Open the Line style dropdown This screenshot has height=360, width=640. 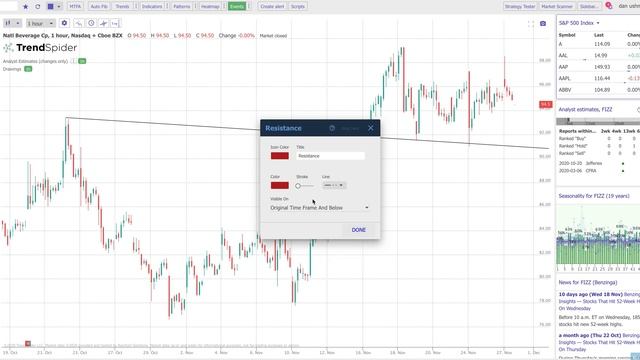[334, 185]
